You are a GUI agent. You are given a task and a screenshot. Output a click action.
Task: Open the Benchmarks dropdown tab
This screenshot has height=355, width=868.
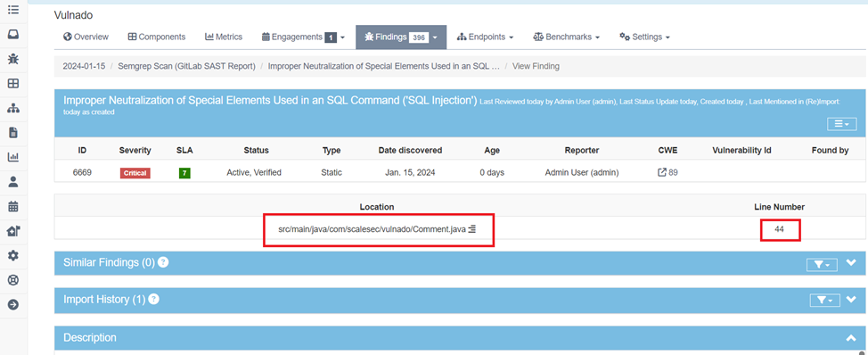pos(566,37)
